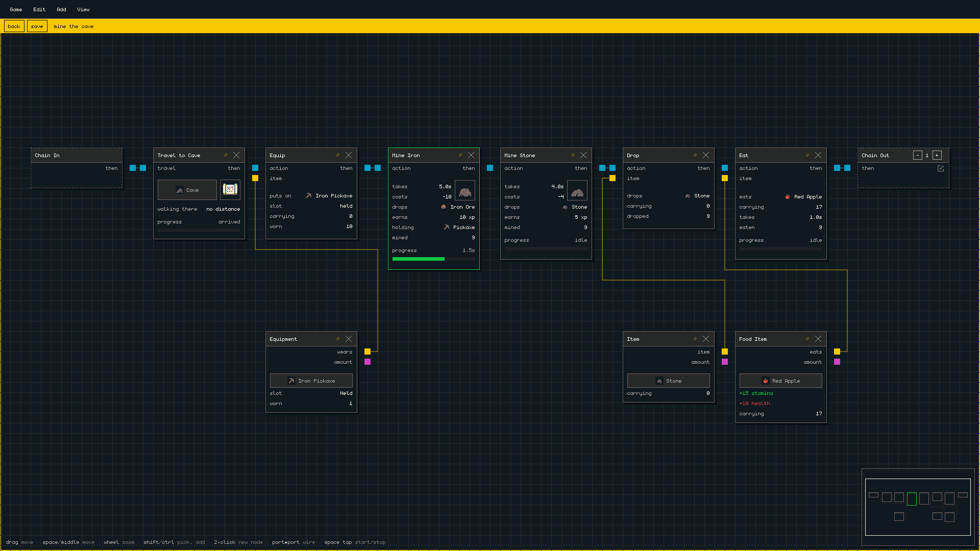This screenshot has width=980, height=551.
Task: Click the iron ore rock thumbnail in Mine Iron
Action: (x=465, y=190)
